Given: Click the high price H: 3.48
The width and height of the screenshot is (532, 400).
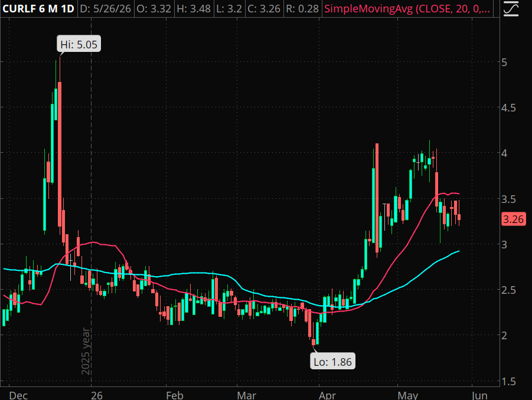Looking at the screenshot, I should click(x=194, y=8).
